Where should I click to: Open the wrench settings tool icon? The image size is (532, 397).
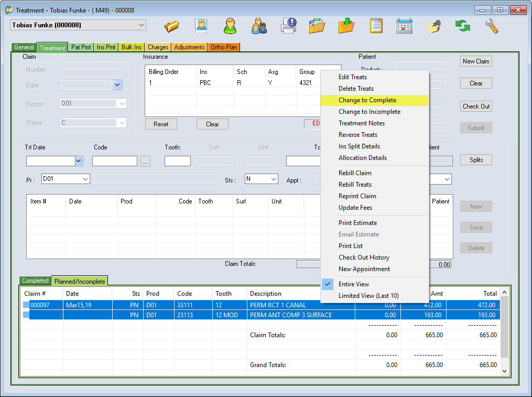coord(491,26)
